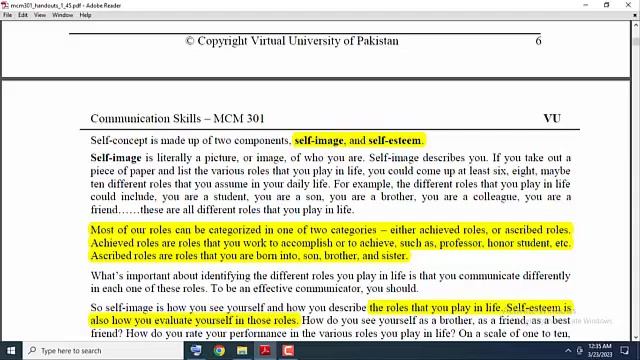The image size is (640, 360).
Task: Open the notifications action center
Action: (x=624, y=351)
